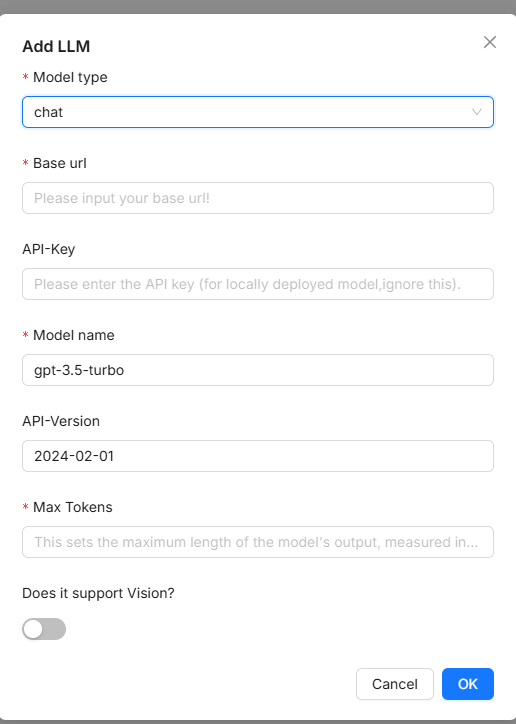Screen dimensions: 516x724
Task: Confirm the form with the OK button
Action: [x=468, y=684]
